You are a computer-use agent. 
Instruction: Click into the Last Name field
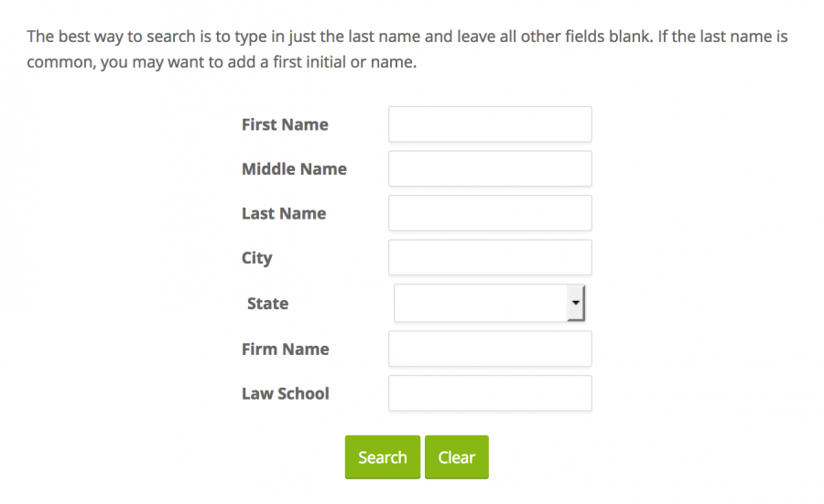(x=490, y=213)
